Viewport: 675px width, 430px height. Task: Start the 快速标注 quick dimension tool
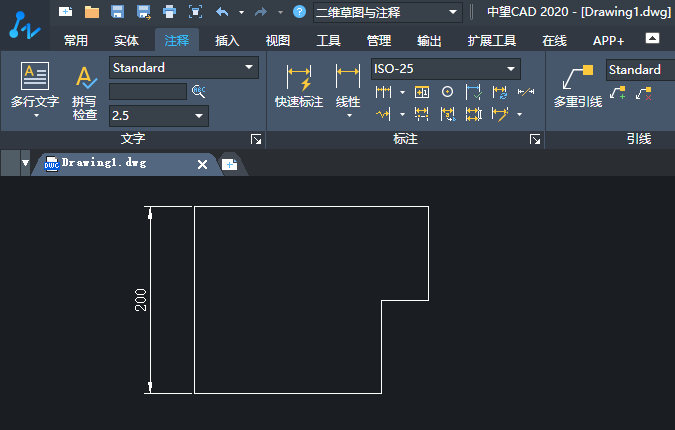tap(299, 86)
